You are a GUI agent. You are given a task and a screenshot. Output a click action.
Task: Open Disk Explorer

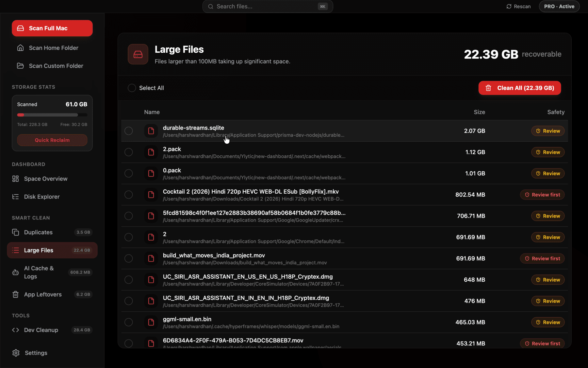click(x=52, y=197)
